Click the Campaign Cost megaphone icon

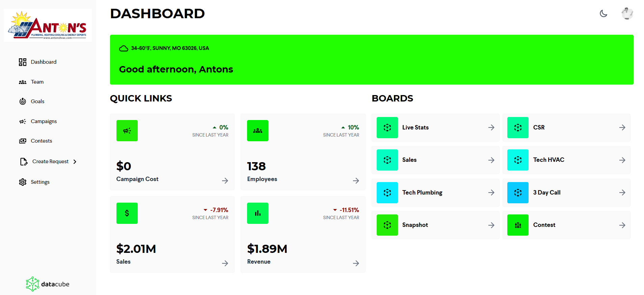click(x=127, y=130)
